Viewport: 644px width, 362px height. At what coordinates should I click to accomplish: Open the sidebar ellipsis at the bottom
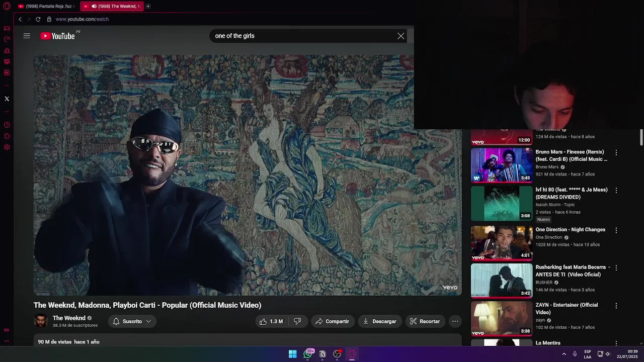pyautogui.click(x=7, y=341)
